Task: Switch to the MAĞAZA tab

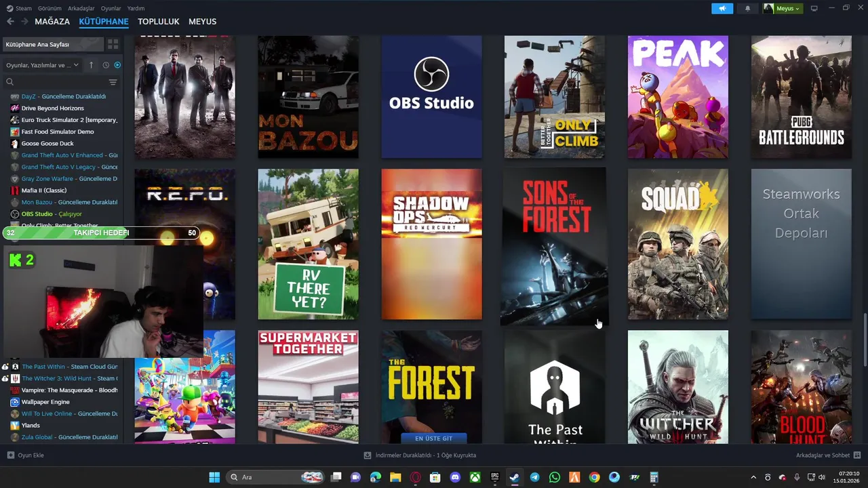Action: 52,22
